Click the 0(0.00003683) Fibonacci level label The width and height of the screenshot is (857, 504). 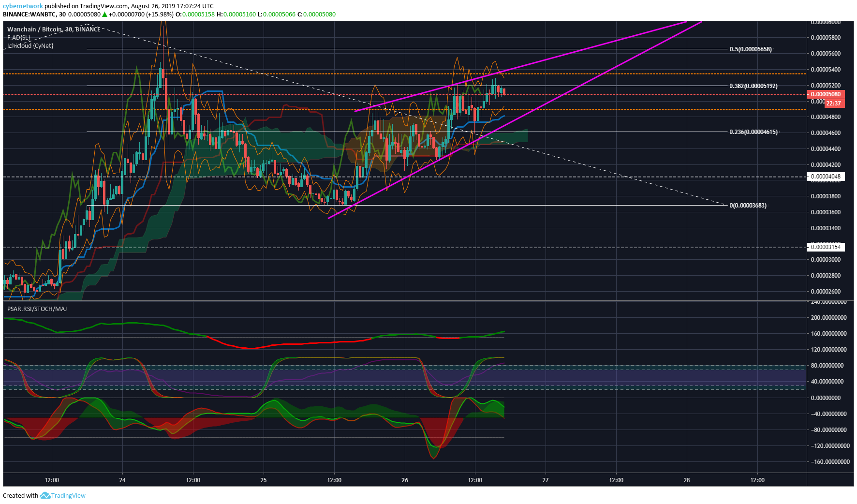pyautogui.click(x=748, y=206)
